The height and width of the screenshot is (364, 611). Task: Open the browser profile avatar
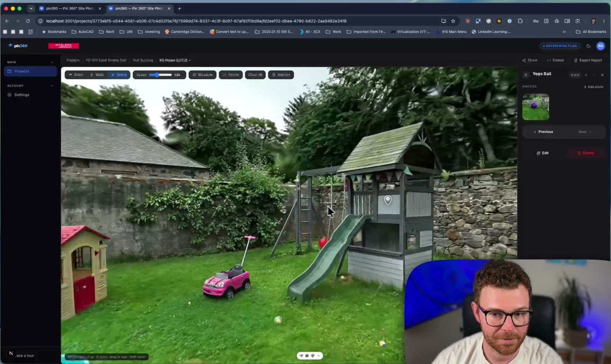coord(593,21)
